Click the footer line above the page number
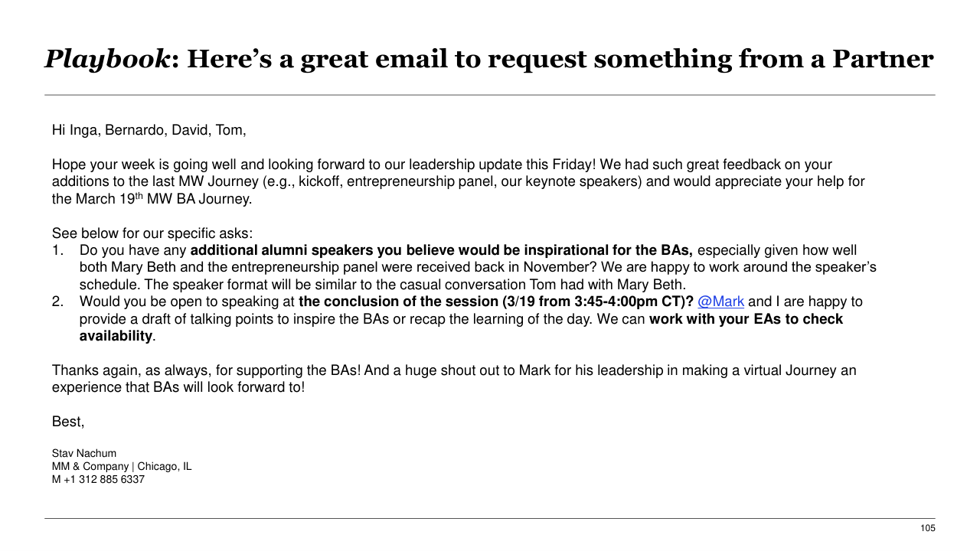 coord(490,518)
